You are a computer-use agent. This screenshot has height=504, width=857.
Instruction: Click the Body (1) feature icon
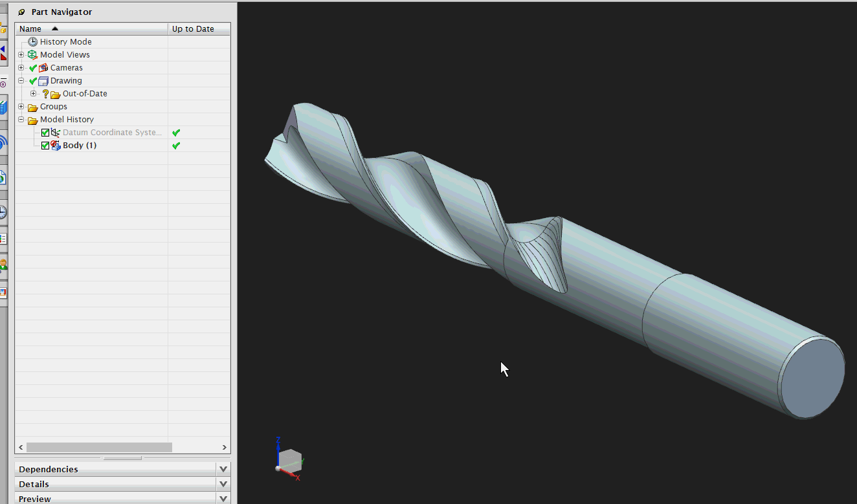coord(56,146)
